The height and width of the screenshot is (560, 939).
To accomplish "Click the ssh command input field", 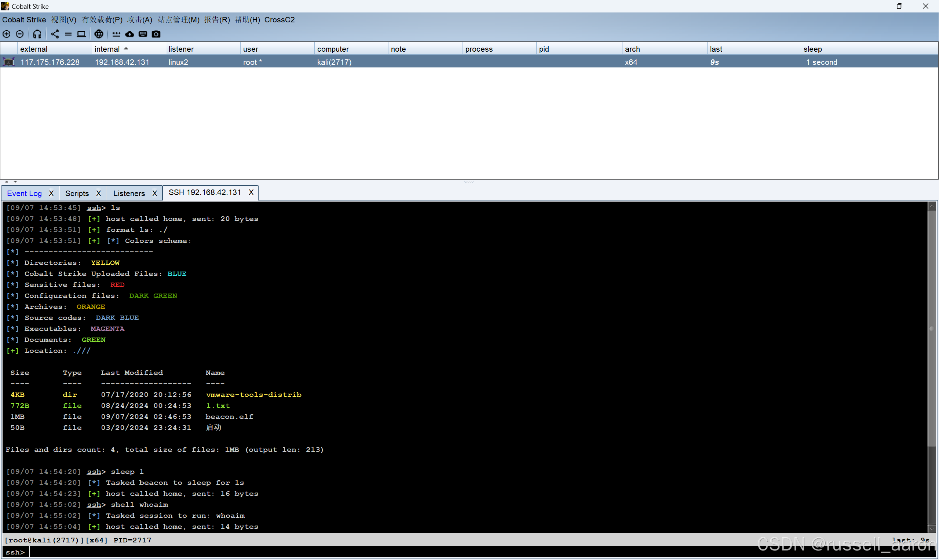I will [453, 552].
